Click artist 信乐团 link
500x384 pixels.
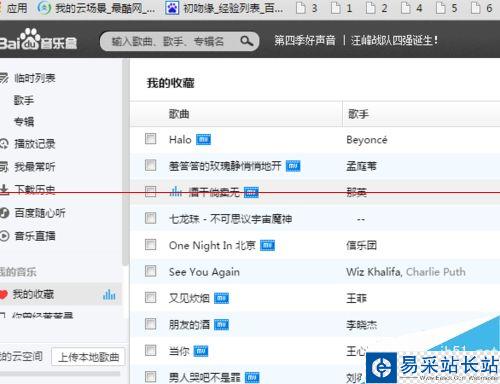(x=361, y=246)
